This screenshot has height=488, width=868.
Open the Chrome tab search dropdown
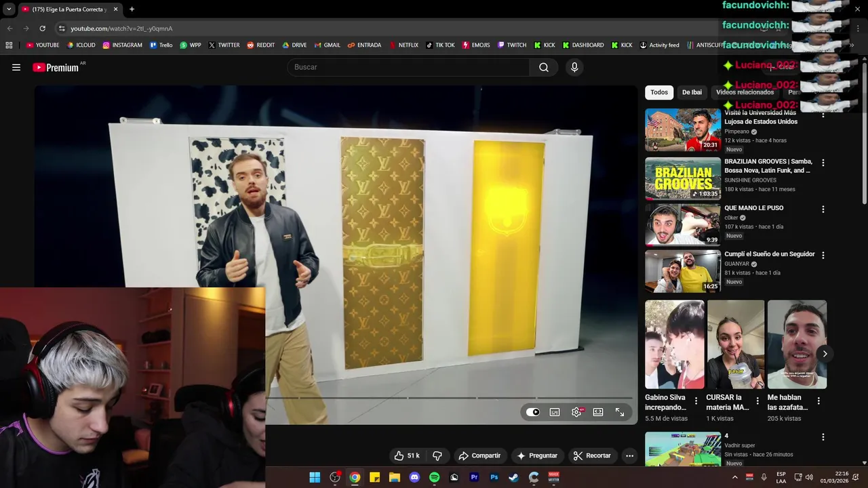pos(9,9)
